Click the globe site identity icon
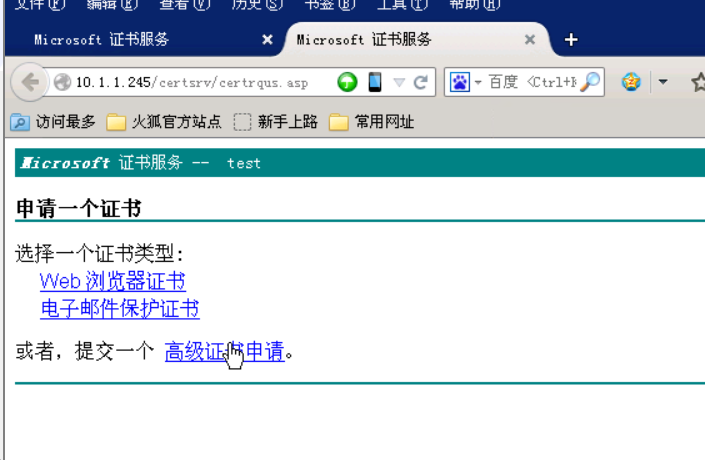The height and width of the screenshot is (460, 705). pyautogui.click(x=62, y=82)
